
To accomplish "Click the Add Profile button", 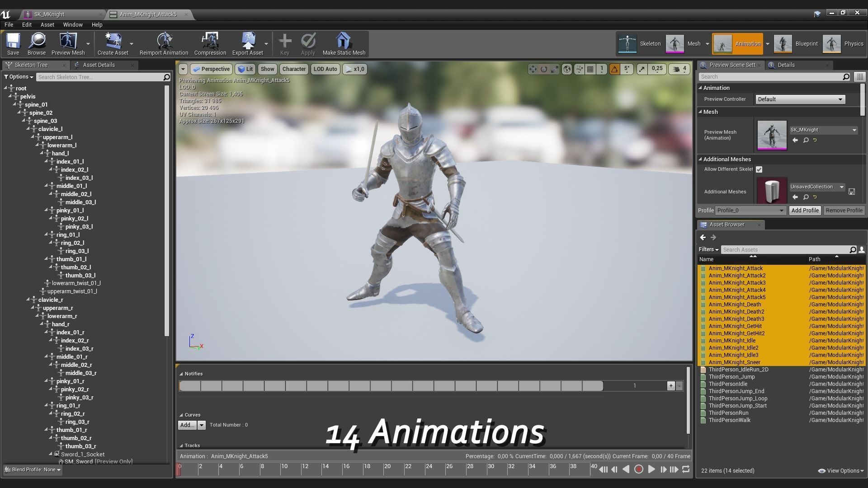I will click(x=805, y=211).
